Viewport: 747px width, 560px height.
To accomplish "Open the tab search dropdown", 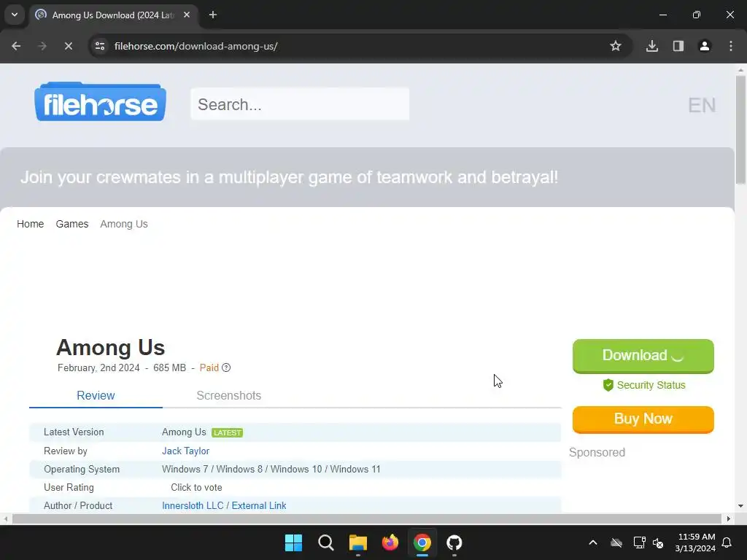I will click(x=15, y=15).
